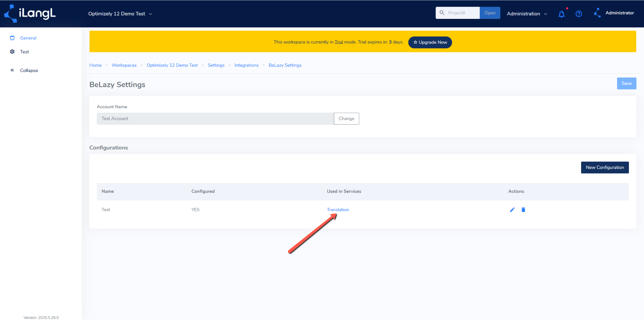Viewport: 644px width, 320px height.
Task: Open the help question mark icon
Action: [579, 14]
